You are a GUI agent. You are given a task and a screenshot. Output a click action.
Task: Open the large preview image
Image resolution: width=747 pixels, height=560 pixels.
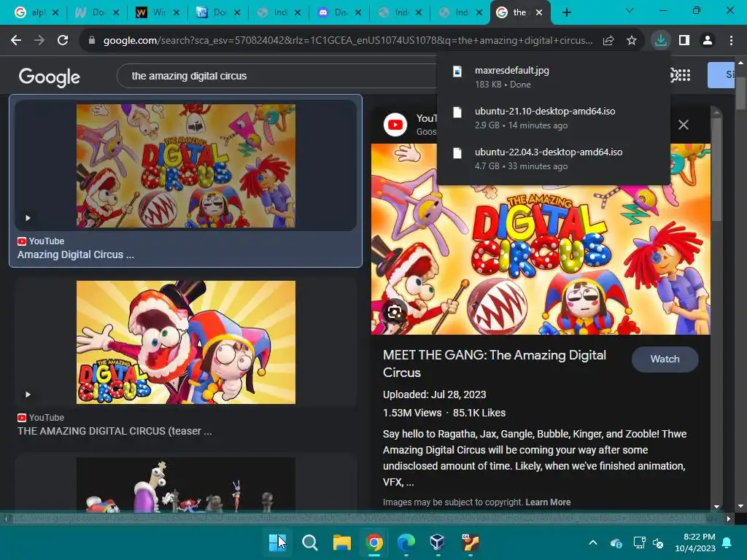coord(541,239)
